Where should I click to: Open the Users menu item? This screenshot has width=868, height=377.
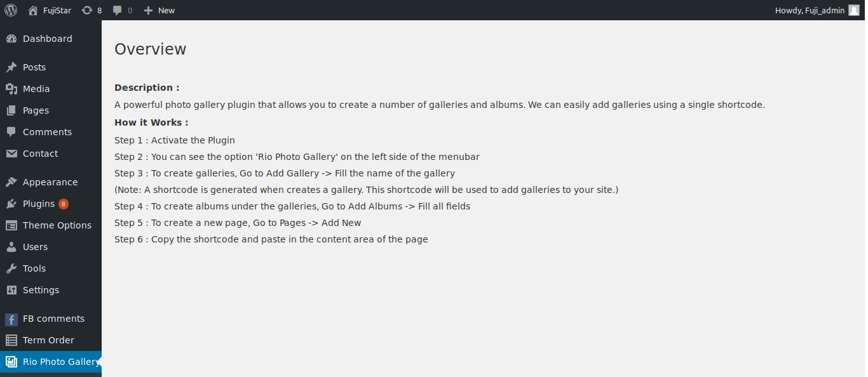click(51, 247)
